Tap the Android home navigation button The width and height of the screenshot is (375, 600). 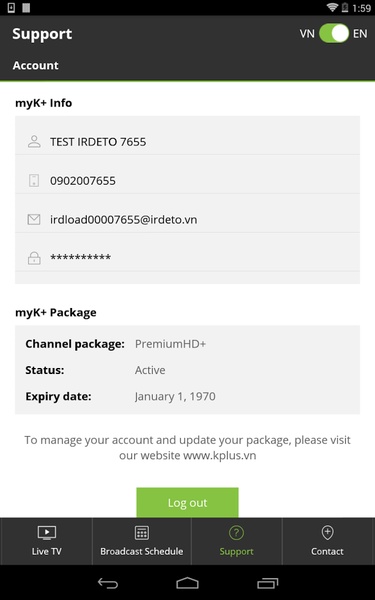coord(187,583)
